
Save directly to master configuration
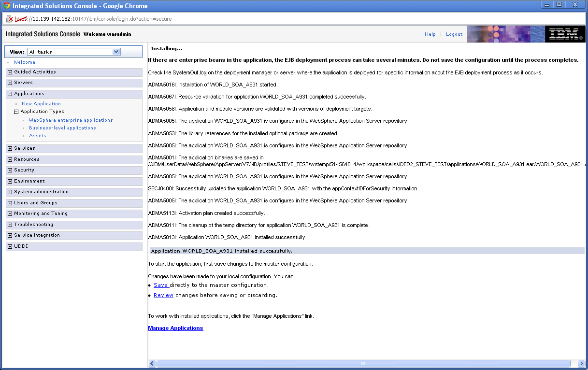point(161,285)
